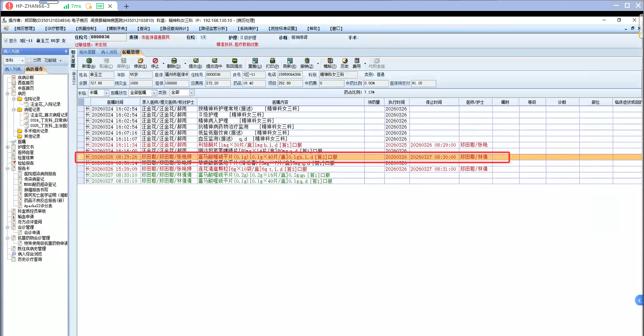Click the 提交(B) submit icon
Viewport: 644px width, 336px height.
pos(195,61)
